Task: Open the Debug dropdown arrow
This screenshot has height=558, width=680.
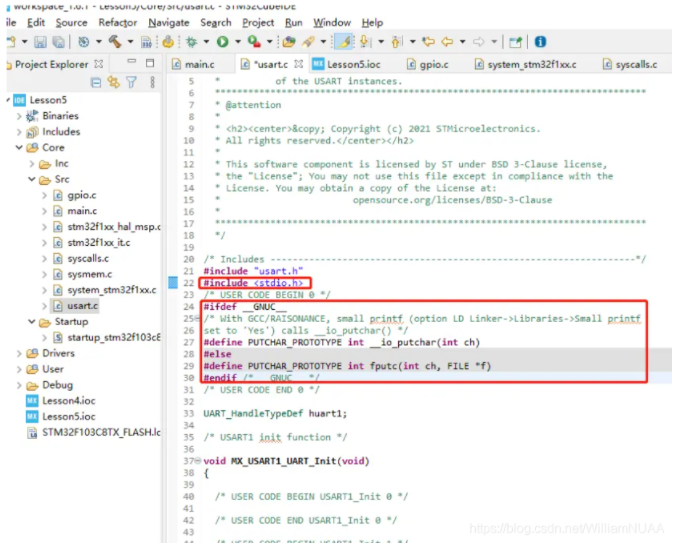Action: [206, 42]
